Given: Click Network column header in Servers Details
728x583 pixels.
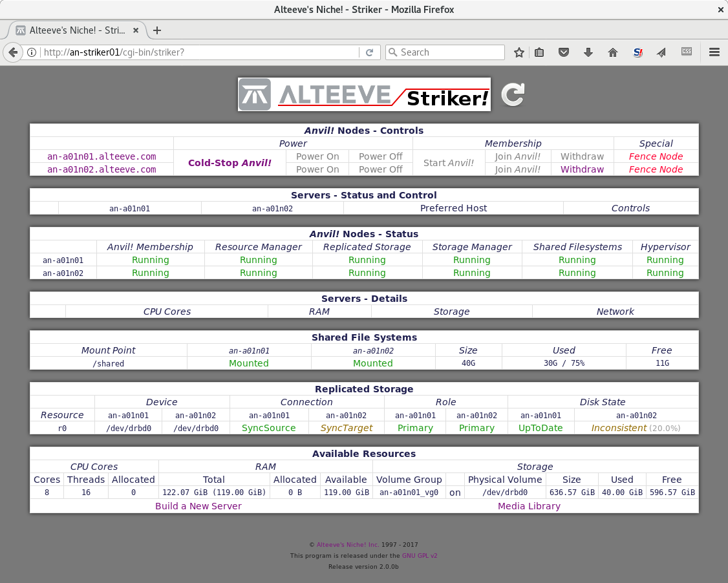Looking at the screenshot, I should 615,312.
